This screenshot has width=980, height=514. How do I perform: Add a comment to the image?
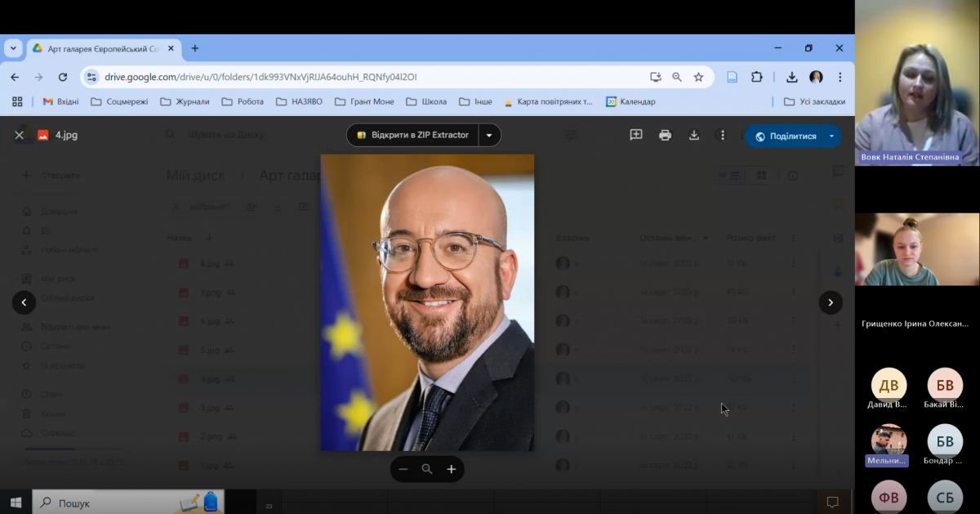[x=635, y=136]
